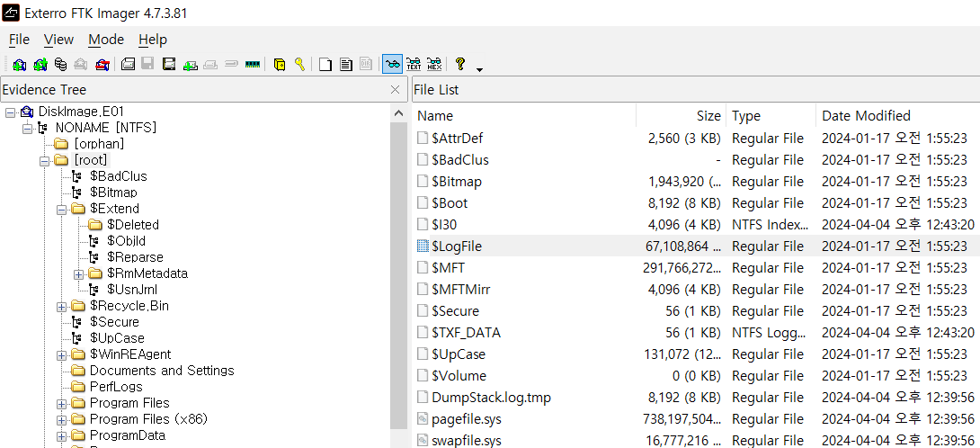Sort file list by Size column
980x448 pixels.
click(x=682, y=116)
